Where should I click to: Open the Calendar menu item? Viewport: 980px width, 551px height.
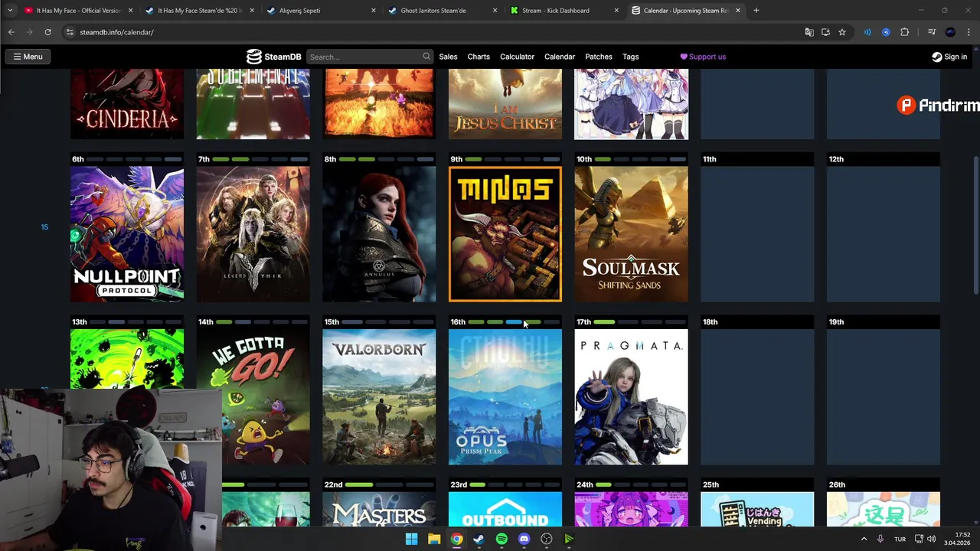click(560, 57)
